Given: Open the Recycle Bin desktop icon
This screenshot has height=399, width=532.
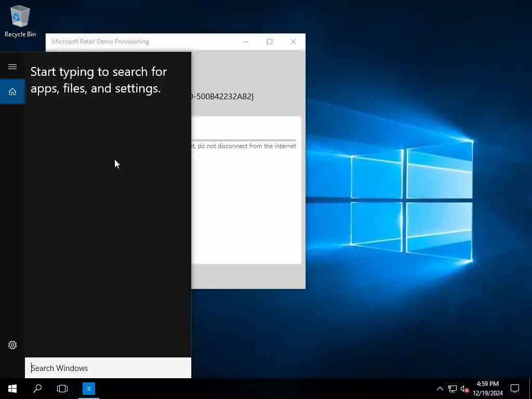Looking at the screenshot, I should pos(20,21).
